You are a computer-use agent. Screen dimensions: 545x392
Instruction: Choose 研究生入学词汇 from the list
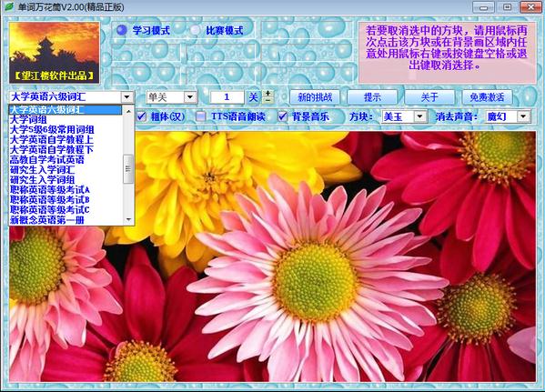tap(43, 169)
